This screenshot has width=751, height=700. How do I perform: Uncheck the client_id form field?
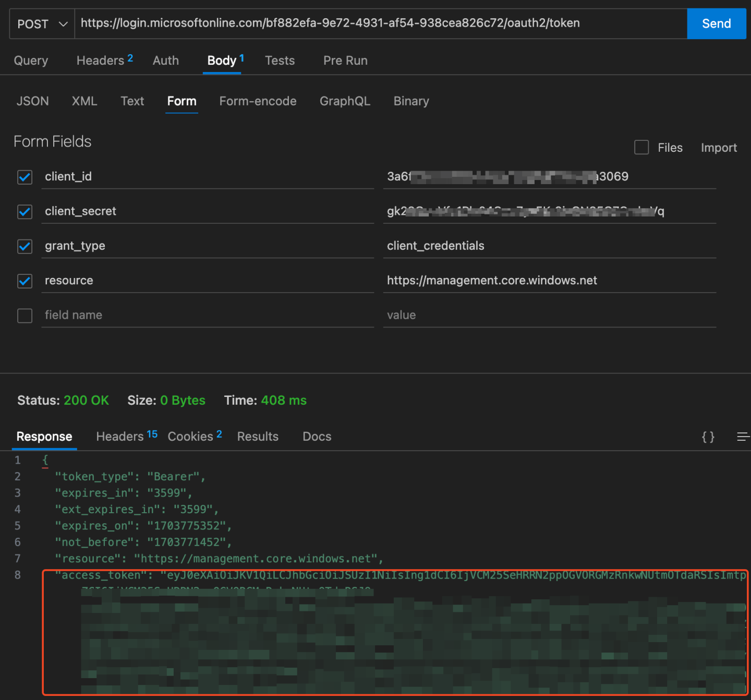pyautogui.click(x=25, y=177)
